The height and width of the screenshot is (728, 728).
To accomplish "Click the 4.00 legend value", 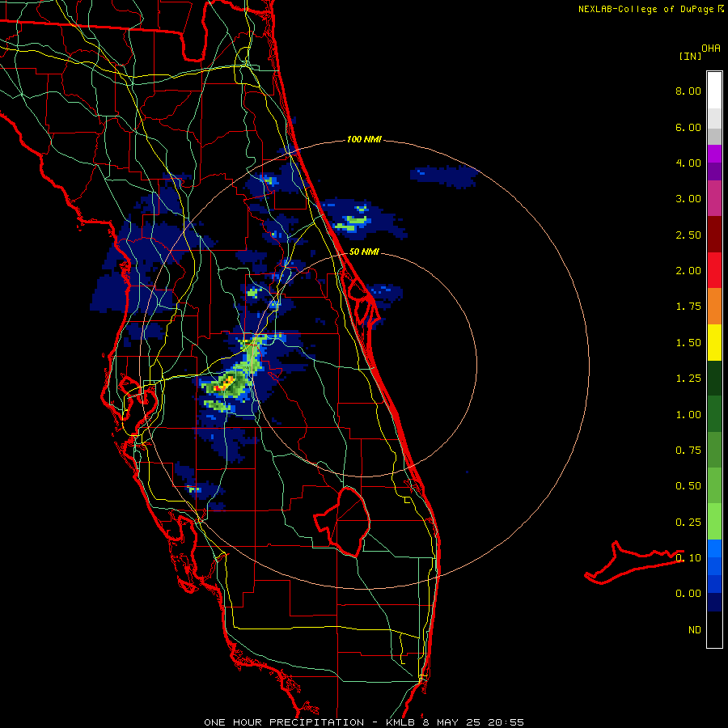I will (688, 163).
